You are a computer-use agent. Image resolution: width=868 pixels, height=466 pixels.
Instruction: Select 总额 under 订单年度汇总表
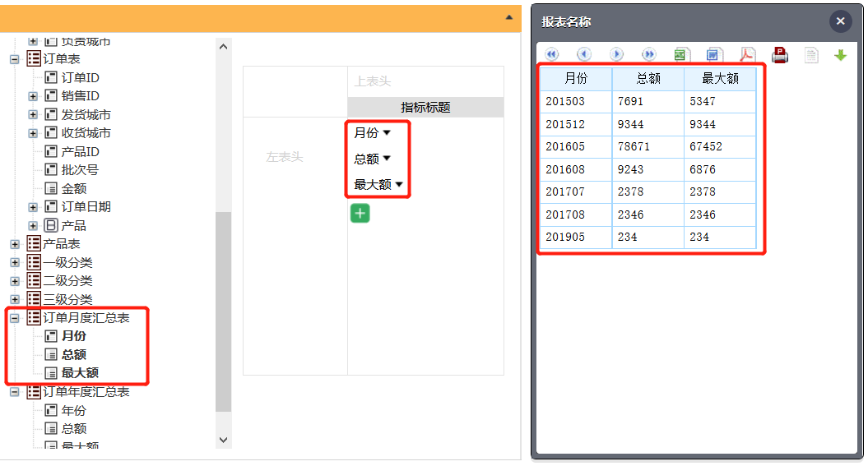click(x=74, y=428)
